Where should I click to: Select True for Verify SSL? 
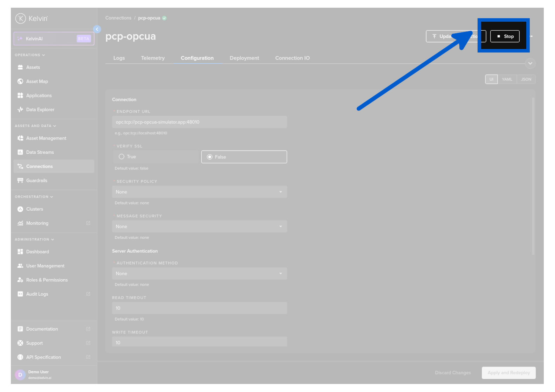(x=122, y=157)
